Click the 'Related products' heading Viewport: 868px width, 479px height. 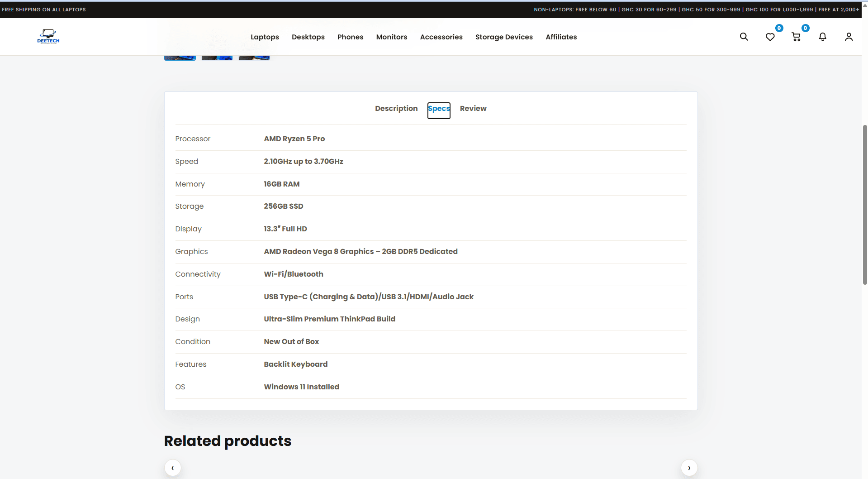228,441
